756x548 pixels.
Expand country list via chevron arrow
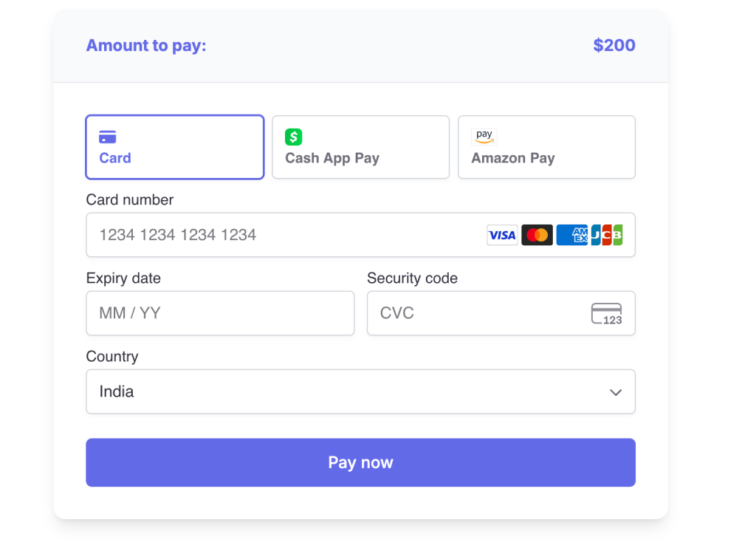[x=616, y=392]
